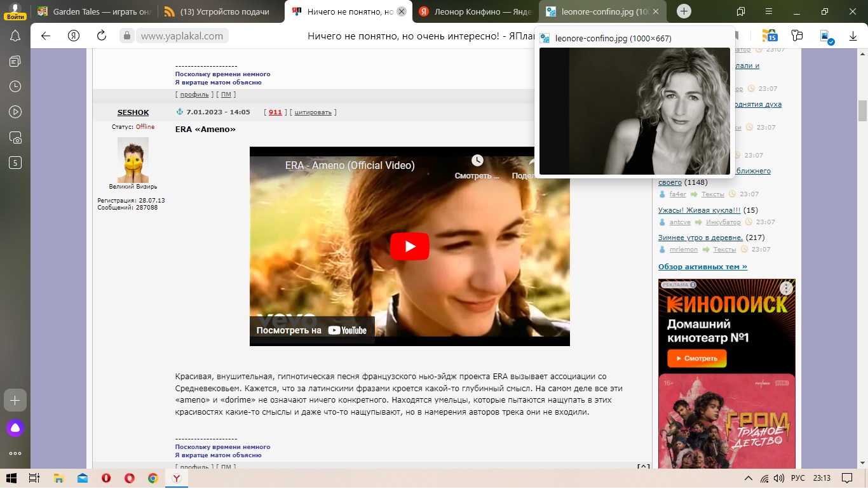Click the www.yaplakal.com address field
This screenshot has height=489, width=868.
pyautogui.click(x=182, y=36)
